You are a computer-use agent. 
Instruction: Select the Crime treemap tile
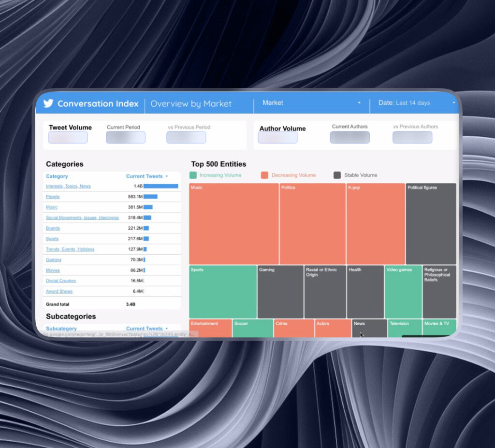(294, 328)
